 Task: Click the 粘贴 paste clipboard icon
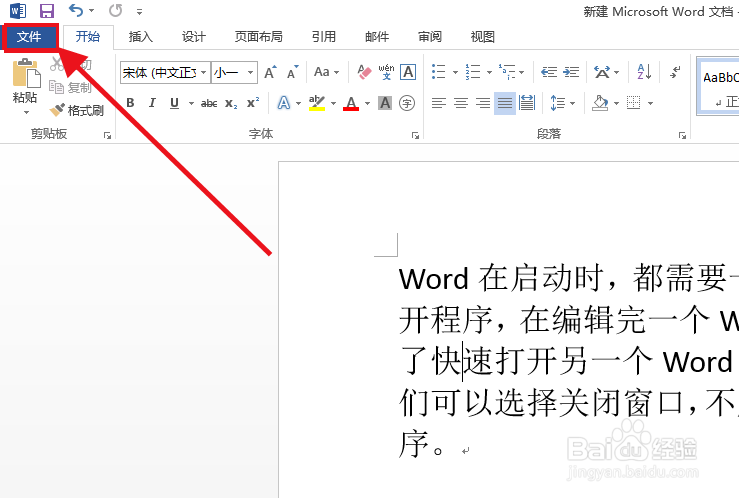pyautogui.click(x=25, y=73)
